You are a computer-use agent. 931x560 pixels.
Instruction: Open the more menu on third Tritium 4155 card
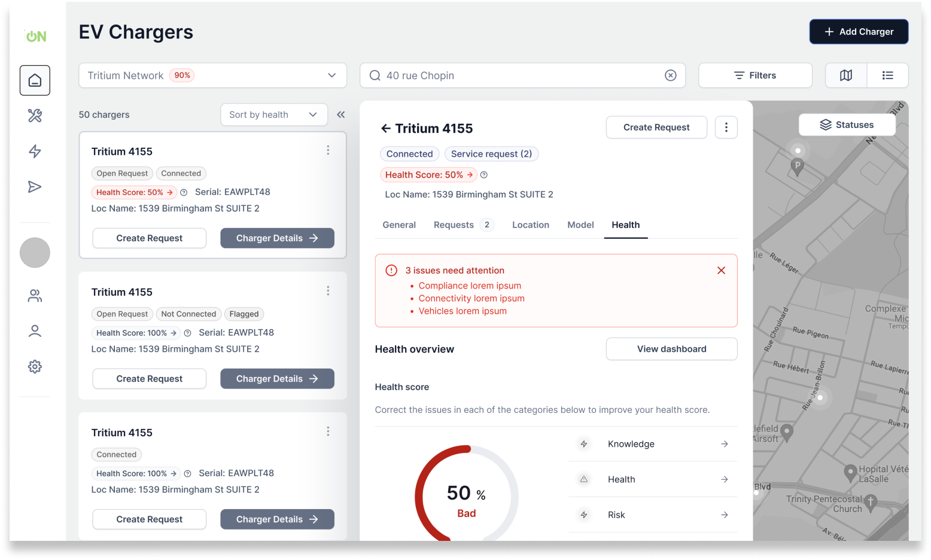click(328, 431)
